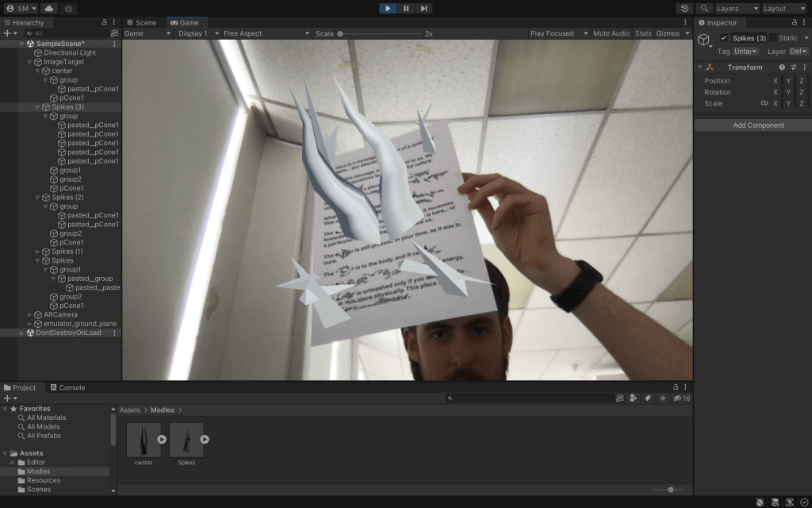This screenshot has width=812, height=508.
Task: Toggle Mute Audio in the Game view
Action: 611,33
